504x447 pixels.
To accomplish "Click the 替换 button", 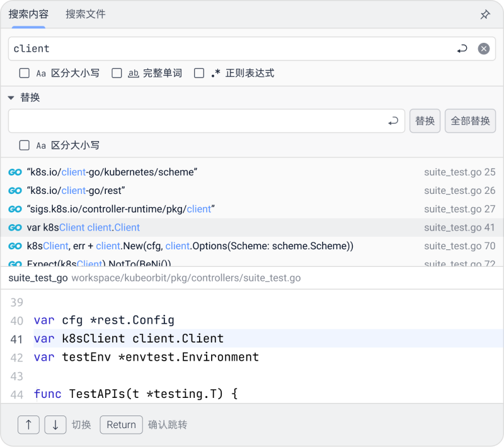I will tap(425, 121).
